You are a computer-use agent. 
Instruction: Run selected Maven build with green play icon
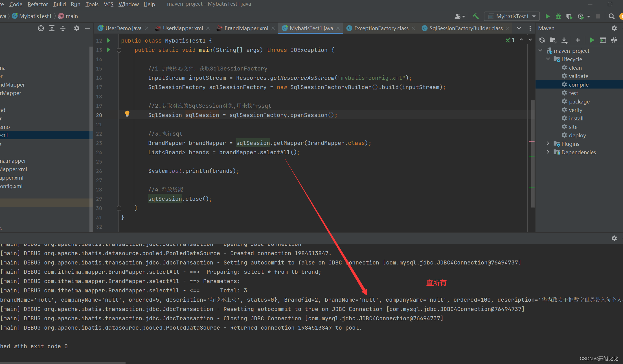pos(592,40)
